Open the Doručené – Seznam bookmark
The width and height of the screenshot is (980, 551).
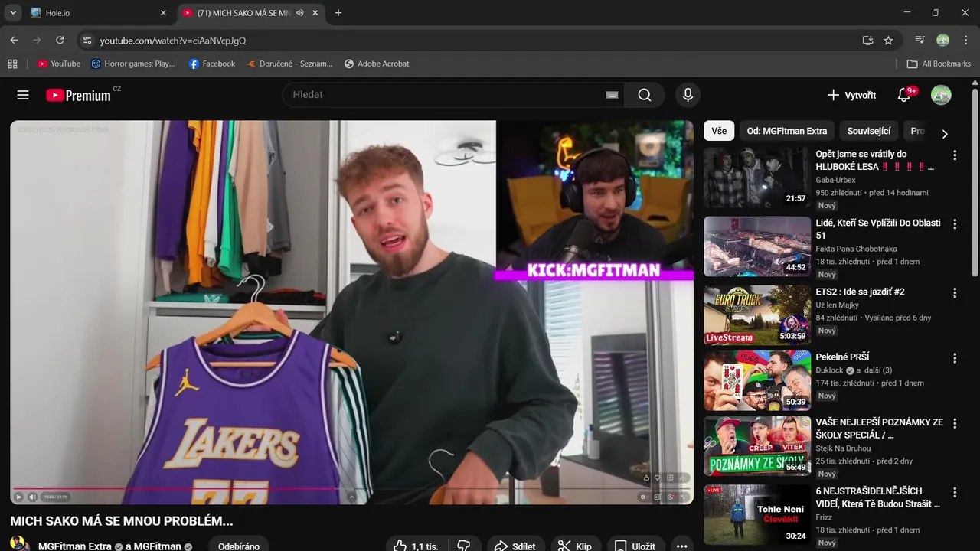pos(289,64)
